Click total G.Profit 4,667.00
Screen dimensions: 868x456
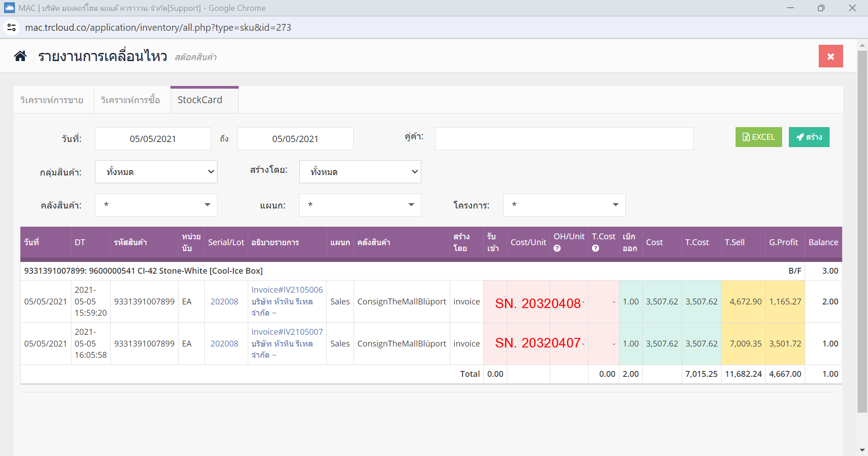click(x=785, y=374)
